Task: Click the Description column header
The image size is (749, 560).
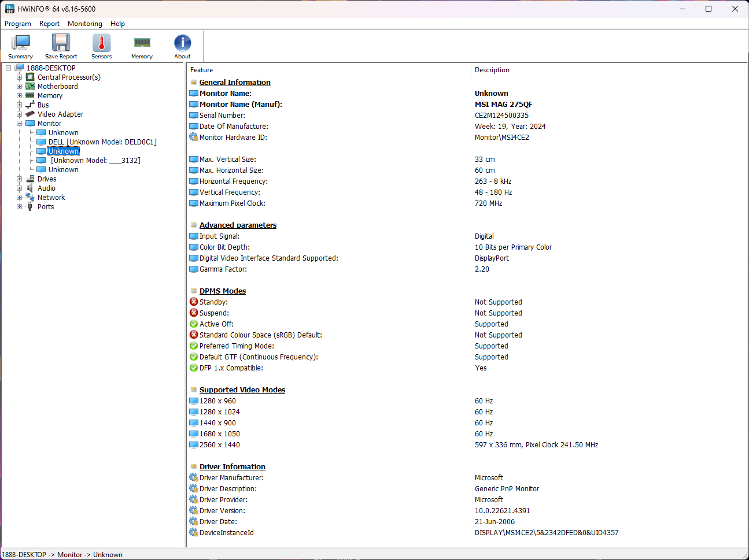Action: 607,70
